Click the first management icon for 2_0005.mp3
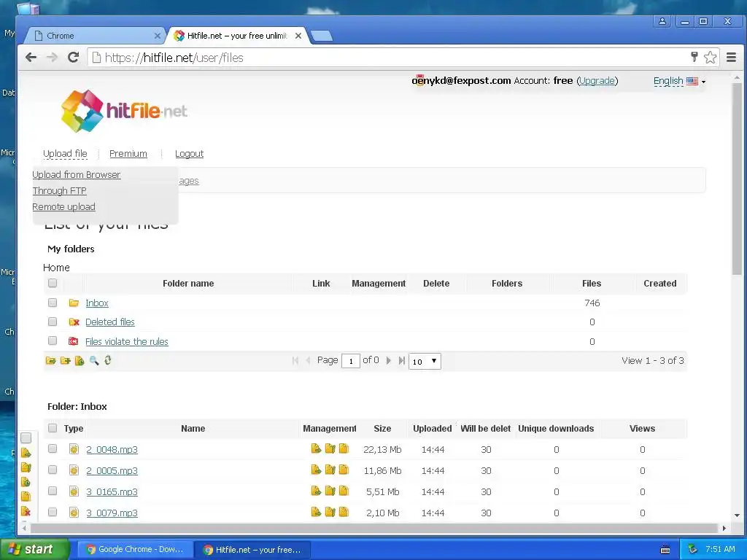This screenshot has height=560, width=747. click(316, 470)
